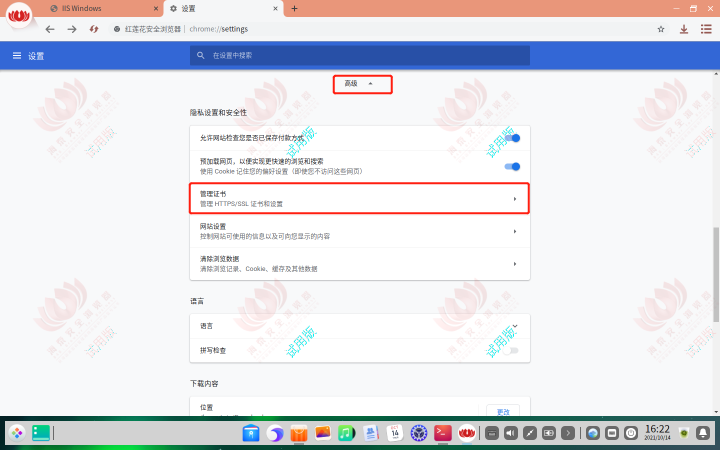
Task: Click the 更改 download location button
Action: point(503,411)
